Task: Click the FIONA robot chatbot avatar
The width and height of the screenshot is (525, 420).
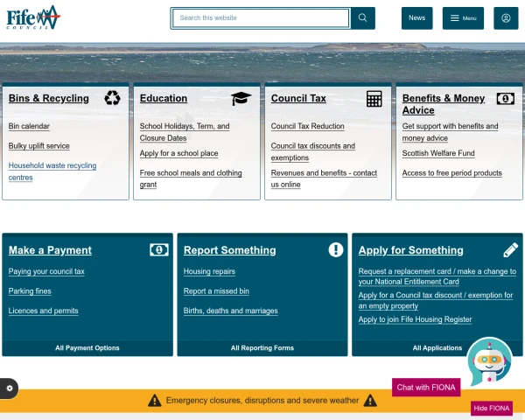Action: 489,361
